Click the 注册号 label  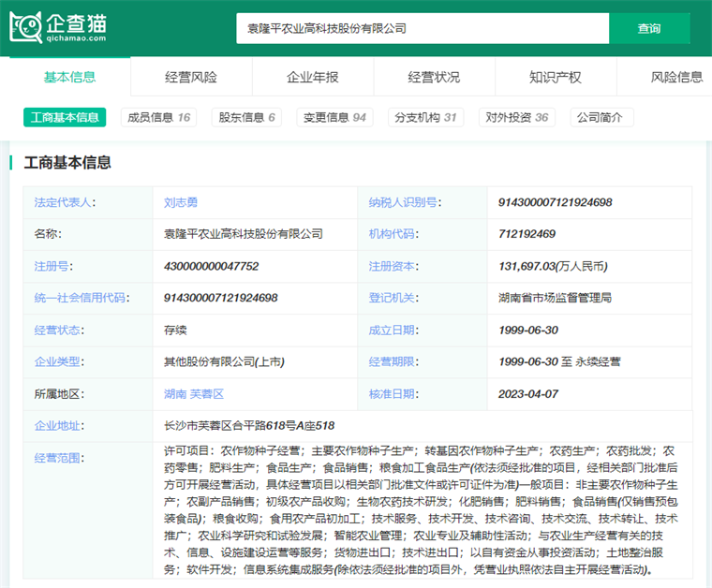pos(53,266)
